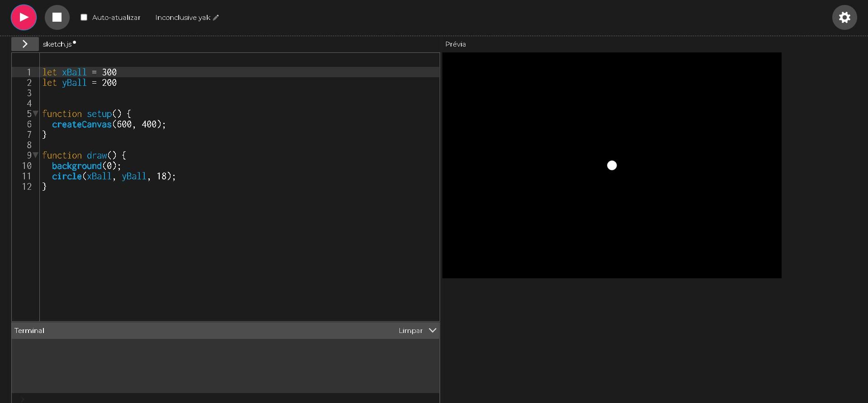Click the Terminal panel title
Viewport: 868px width, 403px height.
tap(29, 331)
